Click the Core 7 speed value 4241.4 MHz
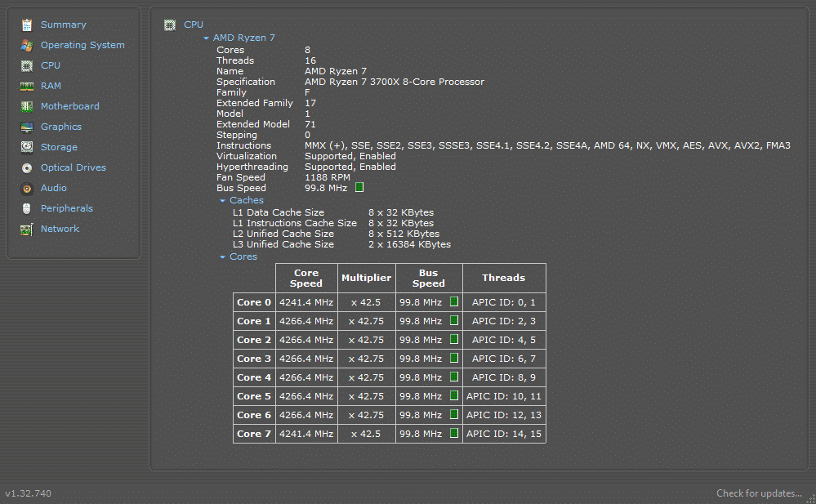The width and height of the screenshot is (816, 504). click(306, 434)
